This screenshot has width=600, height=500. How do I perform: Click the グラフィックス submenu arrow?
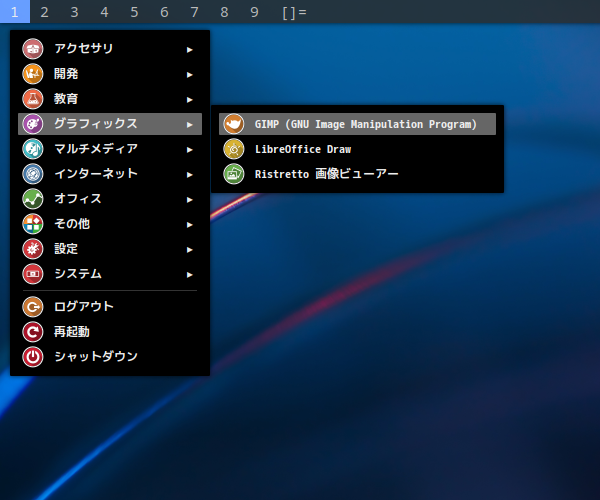click(x=189, y=125)
